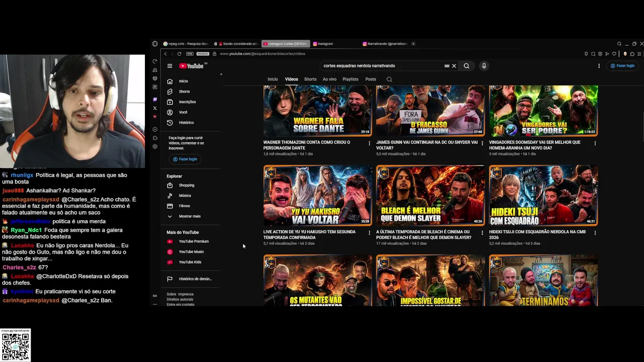Open the Posts channel tab
Screen dimensions: 644x362
point(371,79)
